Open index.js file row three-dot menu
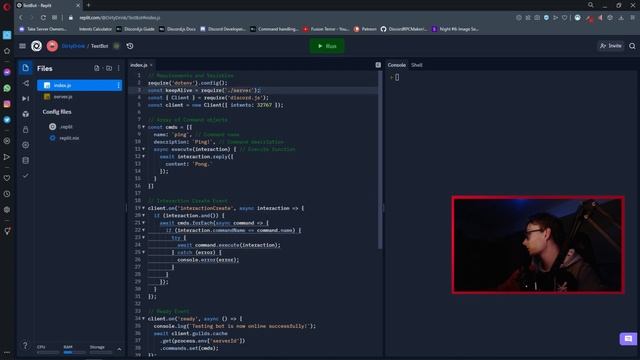Viewport: 640px width, 360px height. [x=118, y=85]
